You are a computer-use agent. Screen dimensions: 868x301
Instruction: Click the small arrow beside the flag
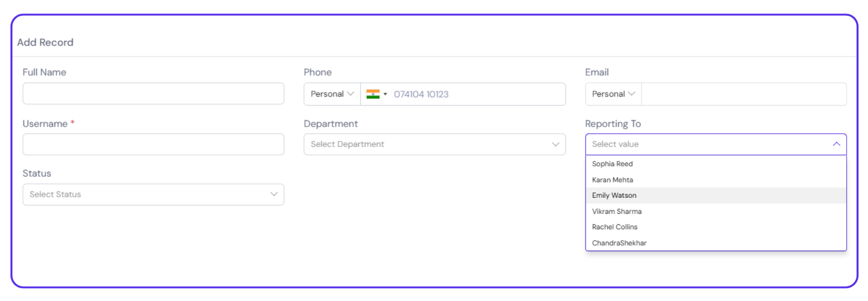point(385,94)
